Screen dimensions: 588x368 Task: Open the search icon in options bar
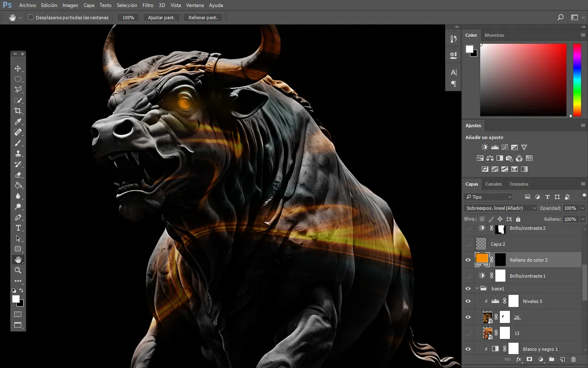(x=560, y=17)
